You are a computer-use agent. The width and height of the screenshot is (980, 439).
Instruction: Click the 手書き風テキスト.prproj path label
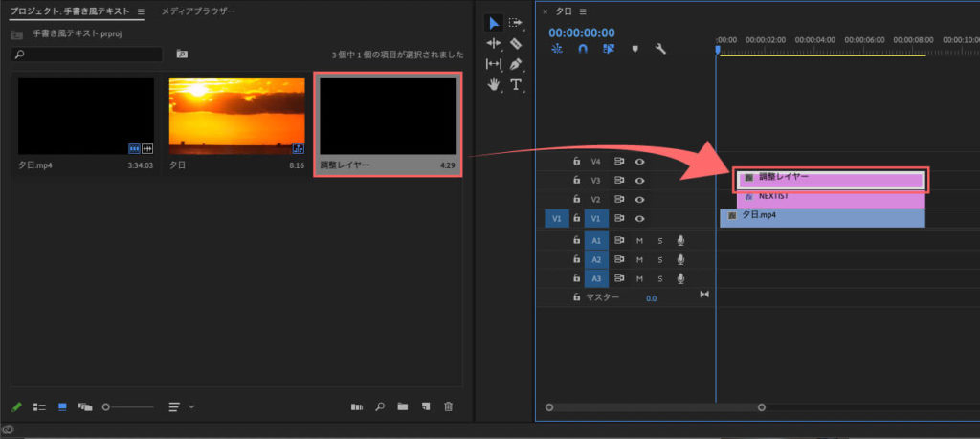click(x=77, y=33)
